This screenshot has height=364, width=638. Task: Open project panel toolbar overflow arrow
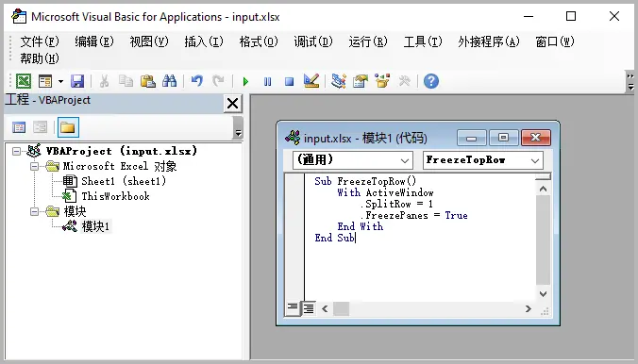click(x=239, y=128)
